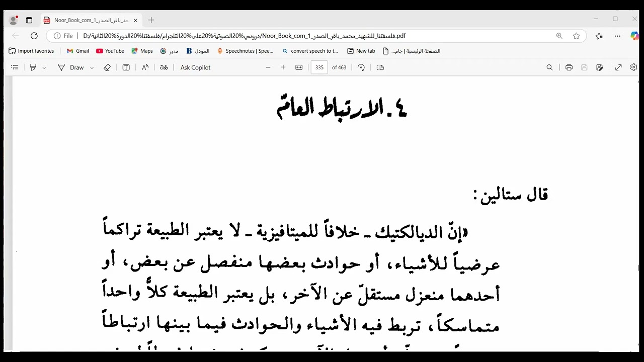Add this page to favorites
The height and width of the screenshot is (362, 644).
pos(576,36)
